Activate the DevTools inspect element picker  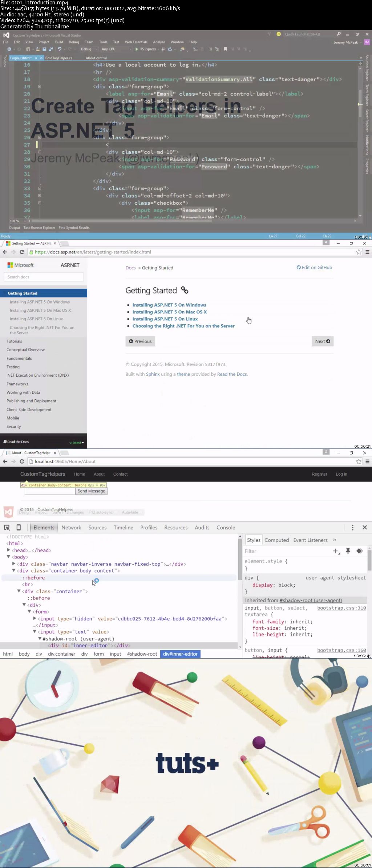[7, 527]
